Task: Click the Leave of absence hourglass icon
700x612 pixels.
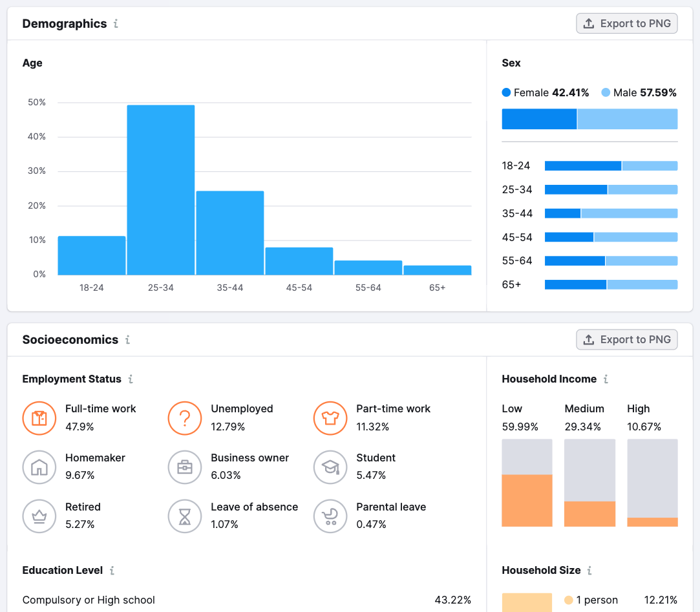Action: [x=185, y=516]
